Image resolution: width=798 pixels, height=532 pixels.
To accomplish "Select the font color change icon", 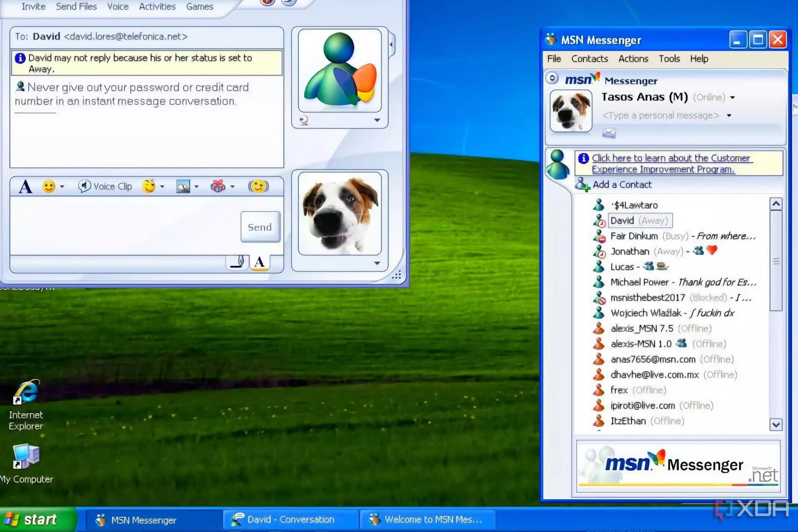I will coord(261,262).
